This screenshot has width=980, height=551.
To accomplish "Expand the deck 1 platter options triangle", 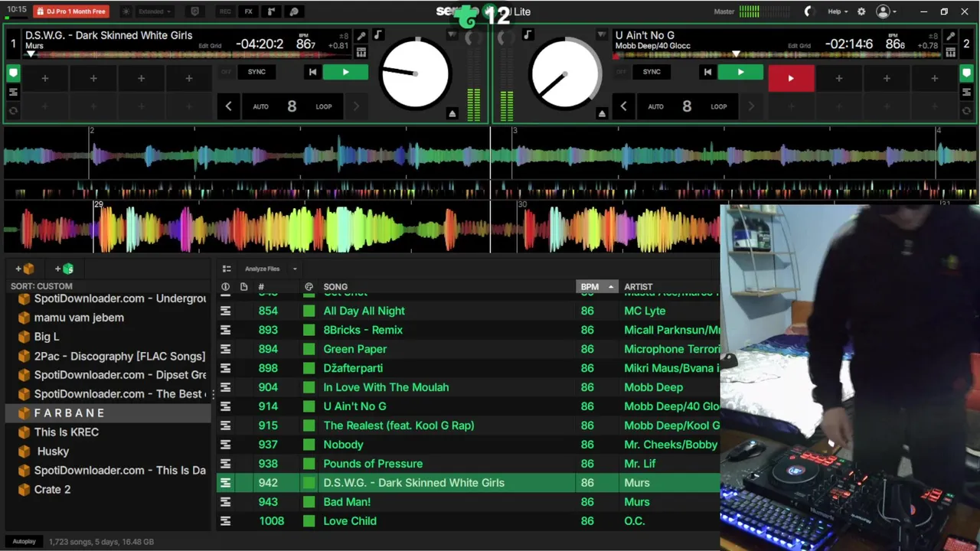I will click(452, 35).
